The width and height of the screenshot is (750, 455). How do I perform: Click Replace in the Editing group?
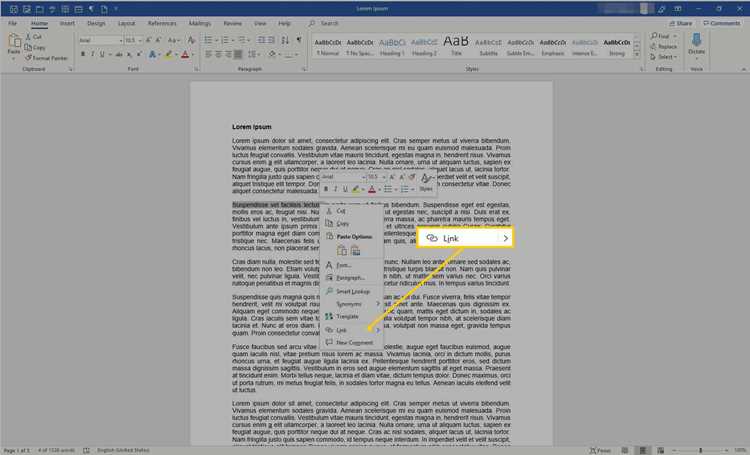click(663, 47)
